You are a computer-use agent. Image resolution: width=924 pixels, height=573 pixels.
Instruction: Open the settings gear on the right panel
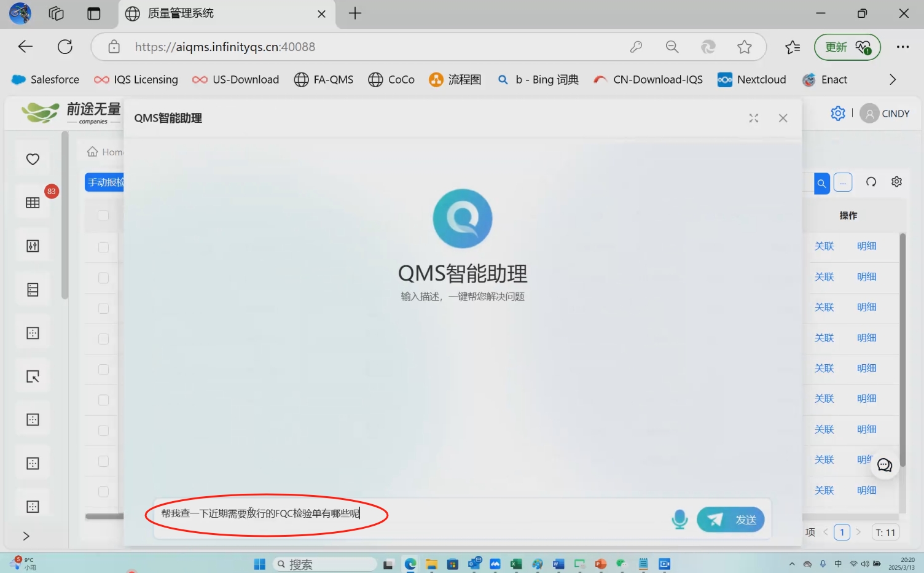896,181
